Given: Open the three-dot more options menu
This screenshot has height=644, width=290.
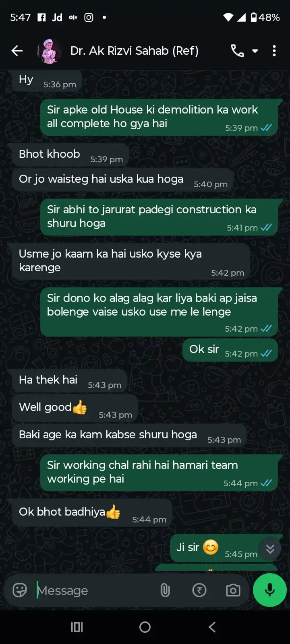Looking at the screenshot, I should tap(274, 51).
